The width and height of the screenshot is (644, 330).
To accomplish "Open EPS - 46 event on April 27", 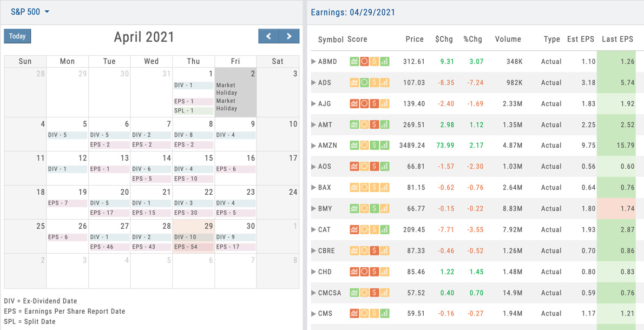I will [109, 247].
